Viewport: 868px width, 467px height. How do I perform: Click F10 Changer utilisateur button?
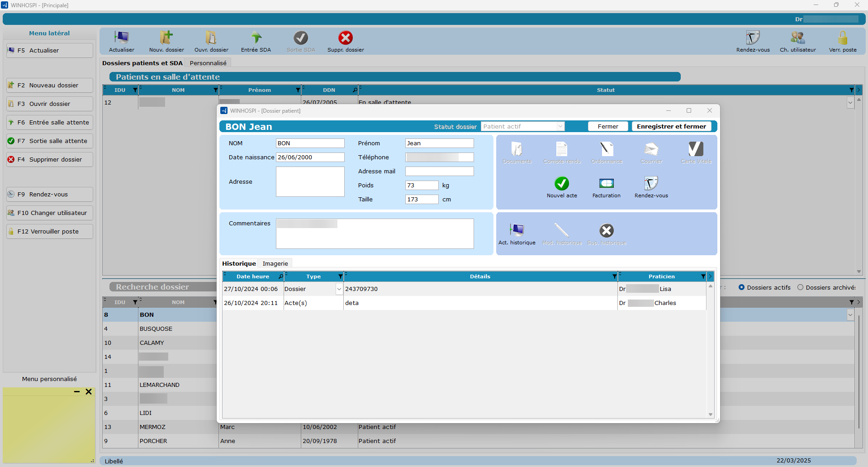(50, 213)
